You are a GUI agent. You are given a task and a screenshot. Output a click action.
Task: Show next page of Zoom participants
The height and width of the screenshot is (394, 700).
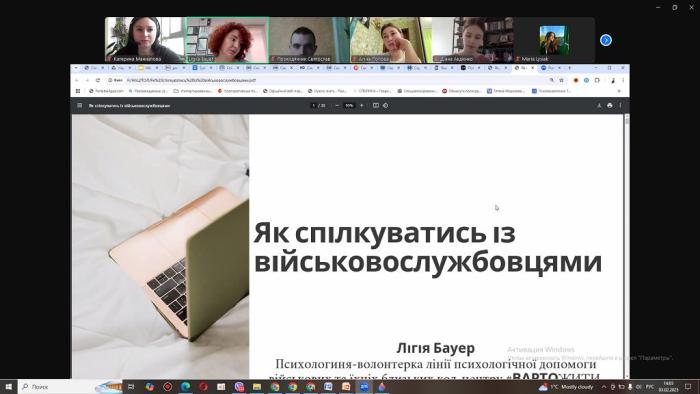(x=606, y=40)
